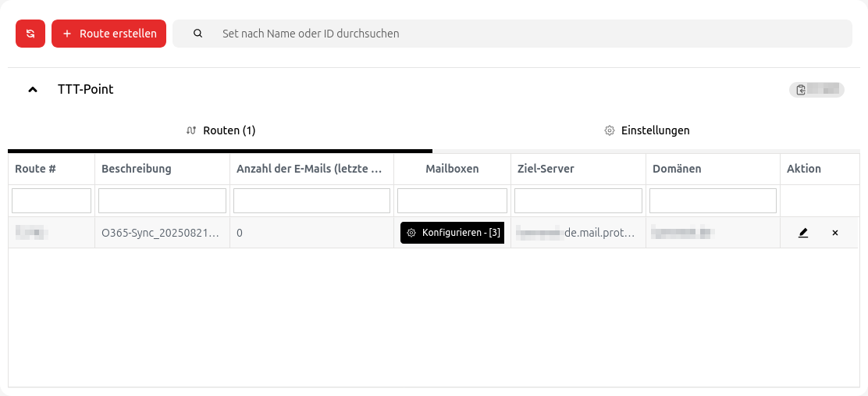Viewport: 868px width, 396px height.
Task: Click the Anzahl der E-Mails filter input
Action: tap(311, 201)
